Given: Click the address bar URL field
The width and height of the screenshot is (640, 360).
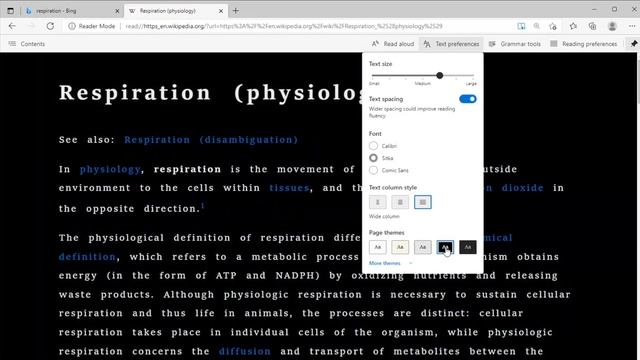Looking at the screenshot, I should point(284,26).
